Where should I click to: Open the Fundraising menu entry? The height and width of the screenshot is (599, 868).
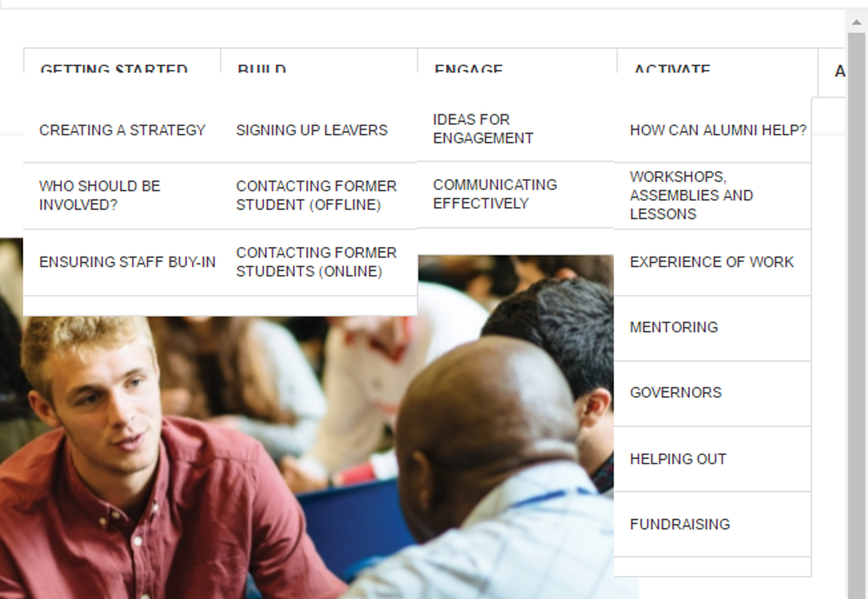[680, 525]
